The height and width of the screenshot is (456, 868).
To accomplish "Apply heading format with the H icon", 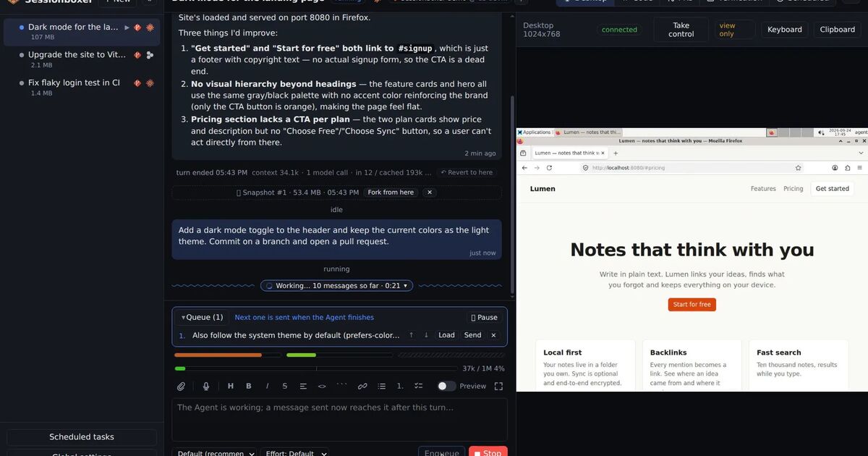I will 231,386.
